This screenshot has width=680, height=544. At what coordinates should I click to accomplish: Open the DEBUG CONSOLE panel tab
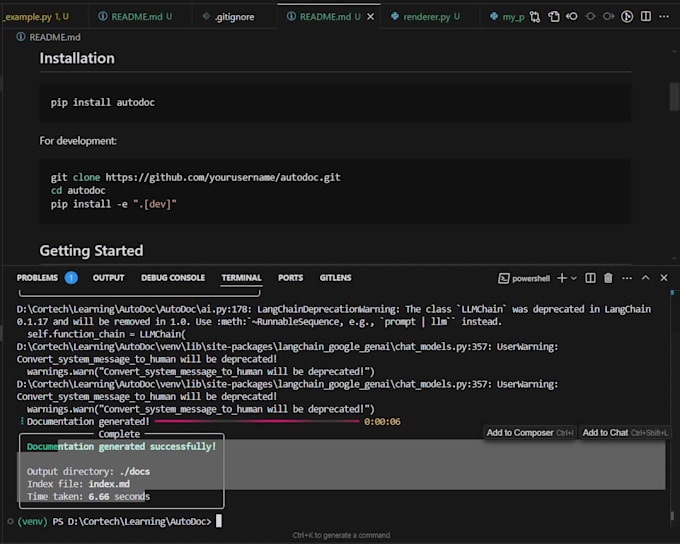click(x=173, y=278)
